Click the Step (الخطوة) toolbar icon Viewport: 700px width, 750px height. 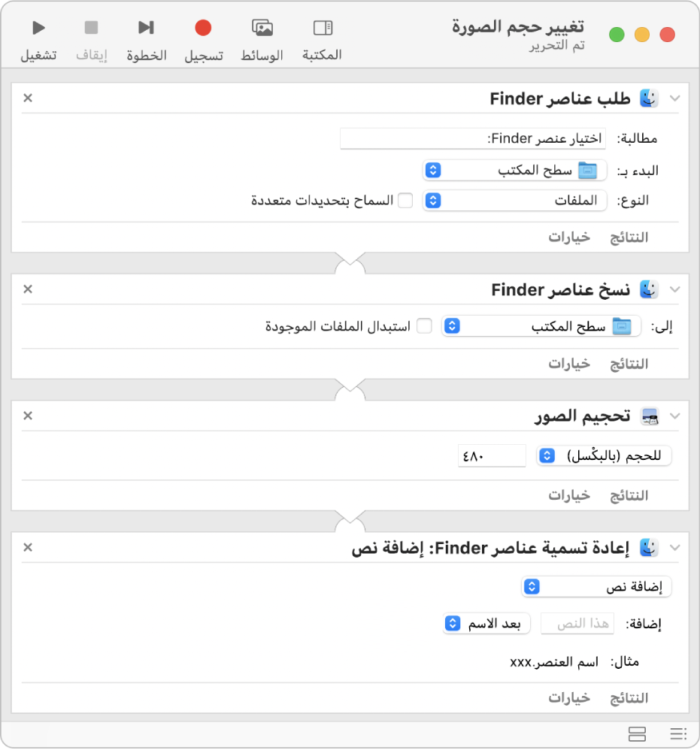[146, 29]
